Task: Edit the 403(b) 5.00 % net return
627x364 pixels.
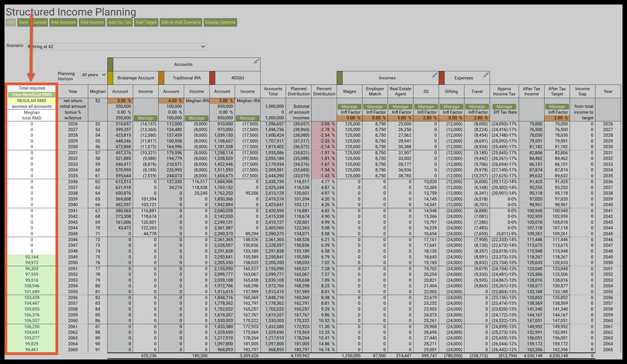Action: pos(222,101)
